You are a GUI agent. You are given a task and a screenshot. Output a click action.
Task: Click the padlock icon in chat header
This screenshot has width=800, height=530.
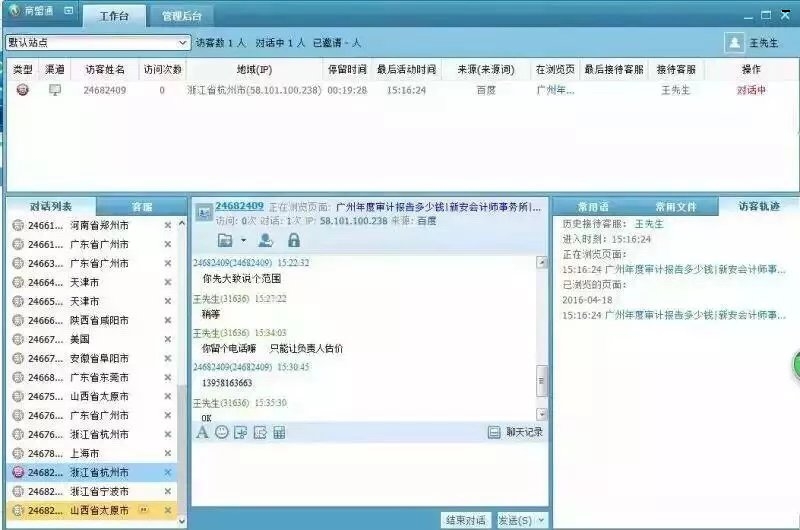coord(294,240)
